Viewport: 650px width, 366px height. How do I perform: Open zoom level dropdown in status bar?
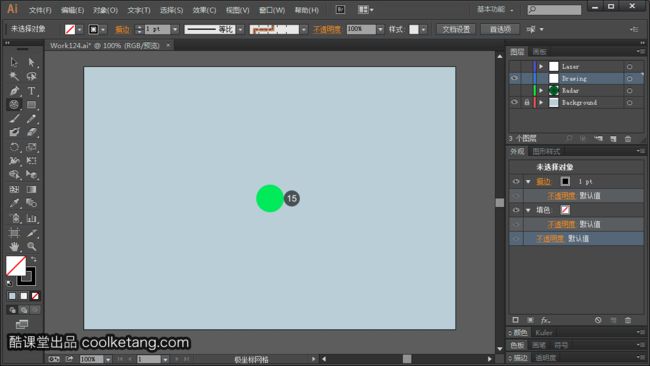[108, 359]
